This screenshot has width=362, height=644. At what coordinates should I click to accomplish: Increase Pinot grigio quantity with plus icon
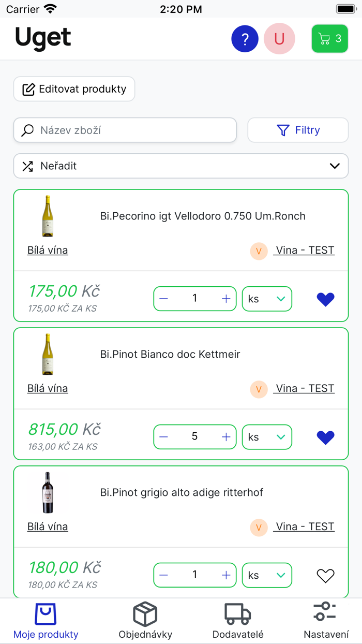226,575
